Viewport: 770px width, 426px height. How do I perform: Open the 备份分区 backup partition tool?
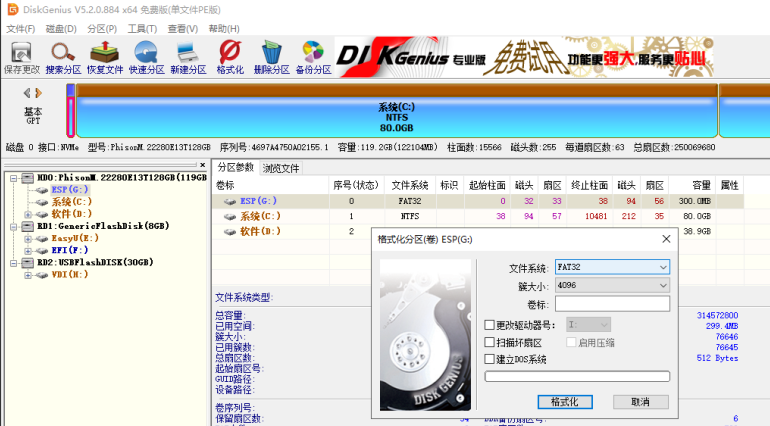[x=313, y=56]
